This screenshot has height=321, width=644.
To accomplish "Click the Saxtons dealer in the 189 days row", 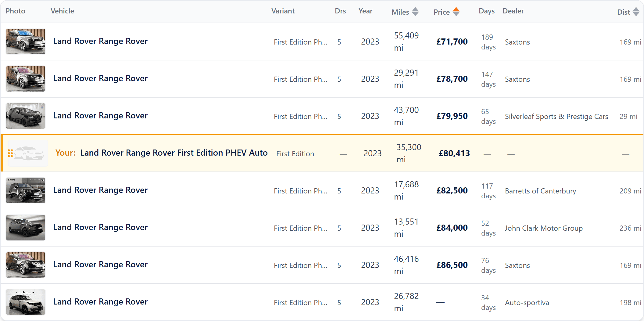I will tap(517, 42).
